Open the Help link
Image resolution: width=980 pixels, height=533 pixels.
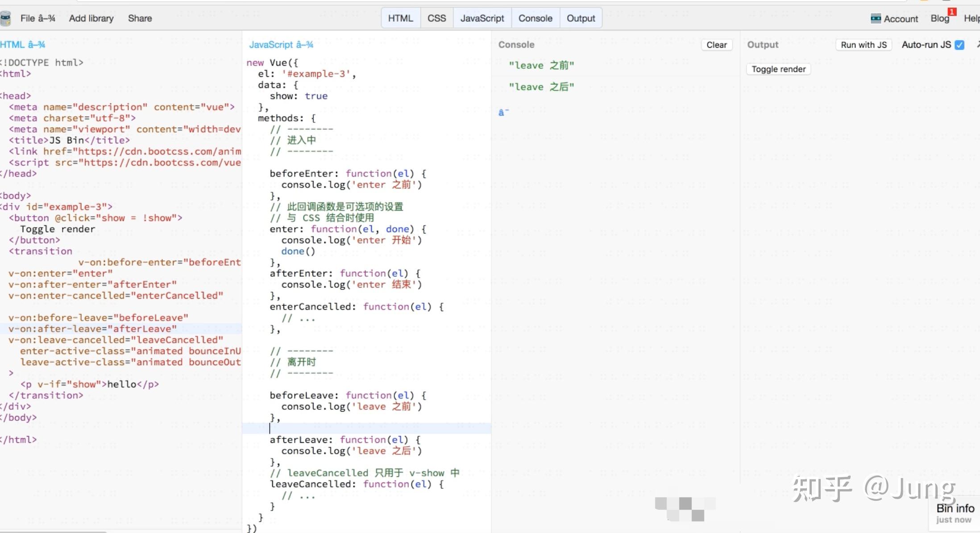tap(971, 18)
